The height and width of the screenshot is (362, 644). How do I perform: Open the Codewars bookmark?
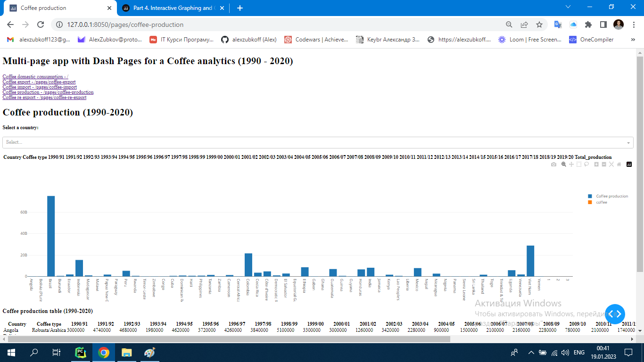point(317,40)
